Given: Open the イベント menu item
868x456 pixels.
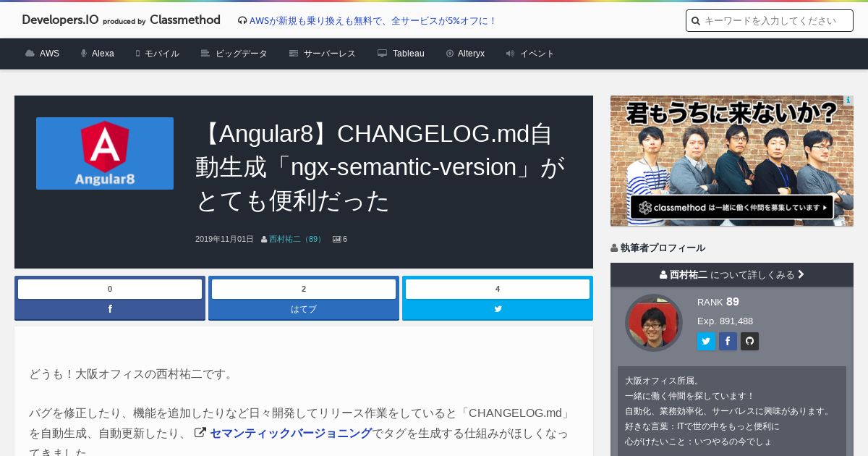Looking at the screenshot, I should (x=530, y=54).
